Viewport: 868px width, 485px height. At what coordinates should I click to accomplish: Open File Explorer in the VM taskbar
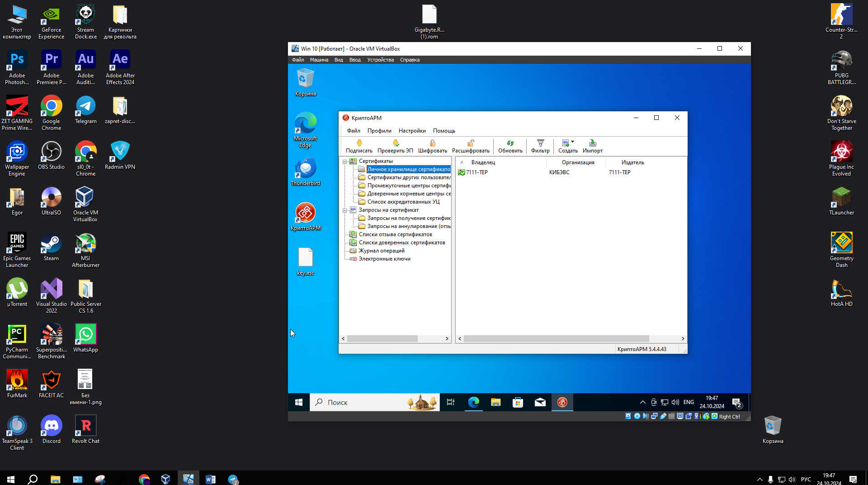(495, 402)
